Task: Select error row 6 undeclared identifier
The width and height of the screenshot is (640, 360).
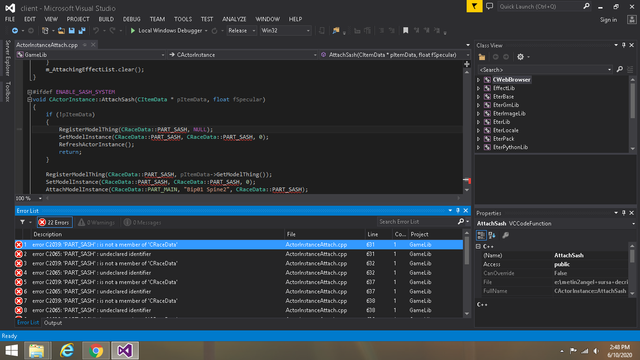Action: (x=239, y=291)
